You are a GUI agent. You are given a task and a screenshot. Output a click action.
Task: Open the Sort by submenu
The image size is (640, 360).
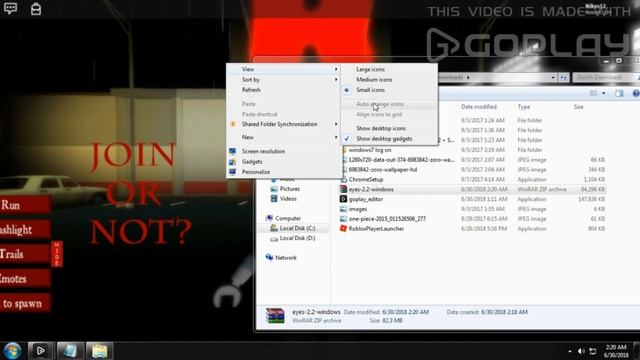point(284,80)
